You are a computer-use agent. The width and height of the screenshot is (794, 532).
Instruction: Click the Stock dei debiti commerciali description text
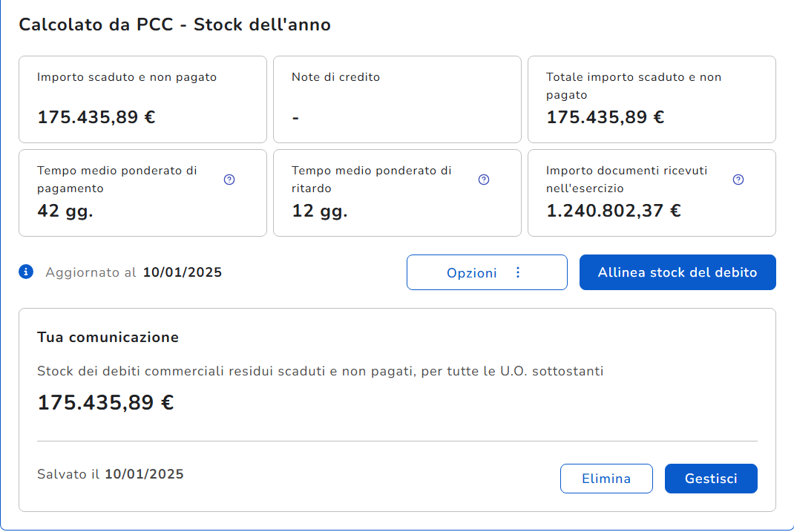coord(320,371)
